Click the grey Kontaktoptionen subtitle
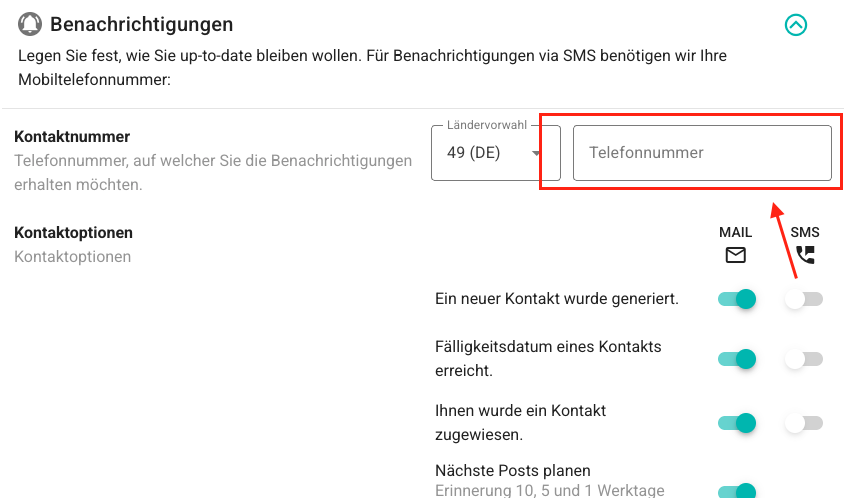The image size is (847, 498). (x=72, y=257)
